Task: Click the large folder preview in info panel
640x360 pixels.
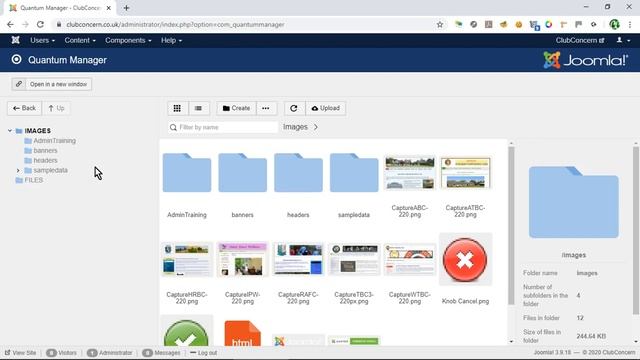Action: click(x=574, y=202)
